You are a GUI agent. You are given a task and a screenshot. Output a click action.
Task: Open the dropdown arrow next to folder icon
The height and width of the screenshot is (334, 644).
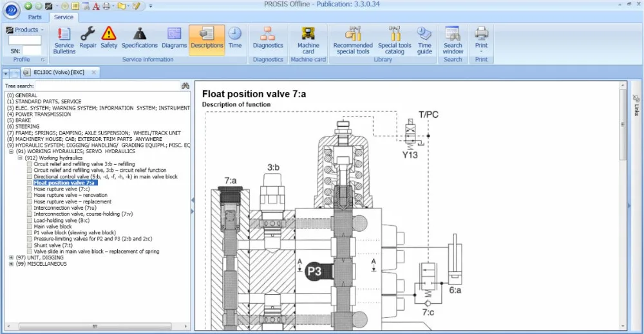point(128,6)
